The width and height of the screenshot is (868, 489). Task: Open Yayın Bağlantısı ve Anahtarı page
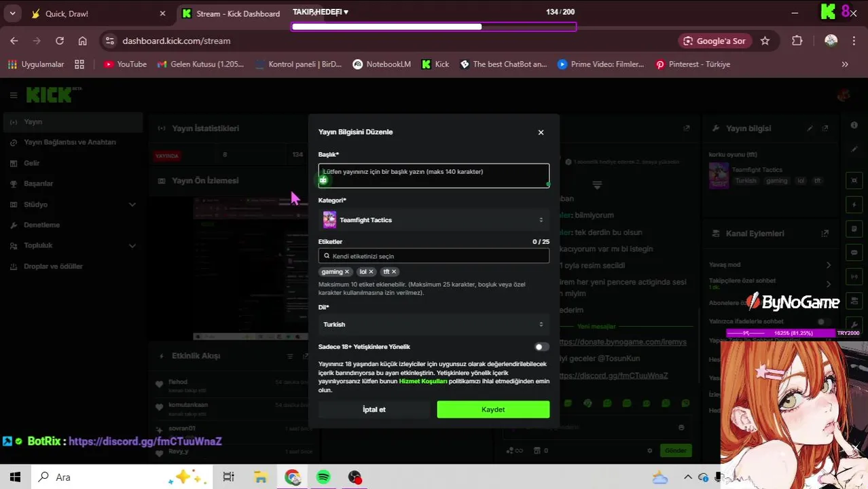point(71,143)
